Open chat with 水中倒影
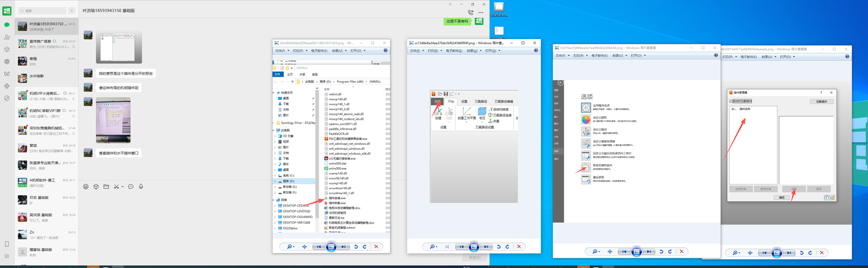Image resolution: width=868 pixels, height=268 pixels. click(x=47, y=78)
